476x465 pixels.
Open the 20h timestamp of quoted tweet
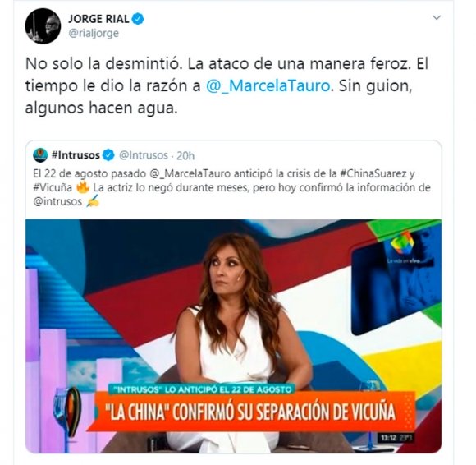tap(185, 155)
